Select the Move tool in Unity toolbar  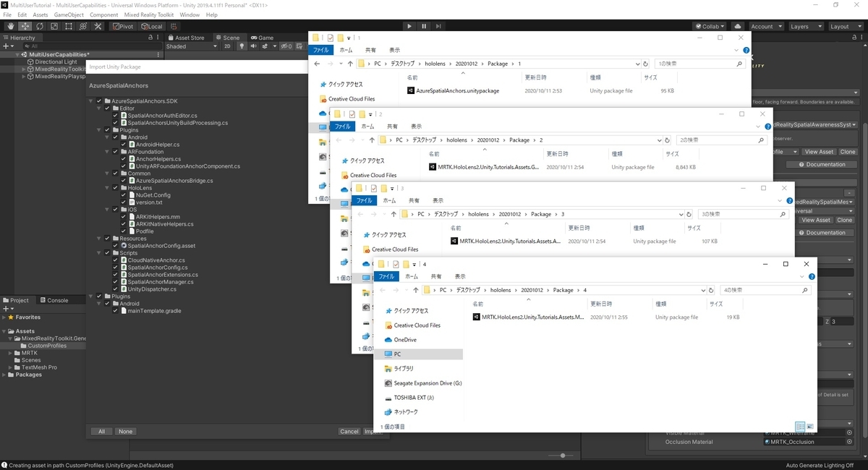25,26
